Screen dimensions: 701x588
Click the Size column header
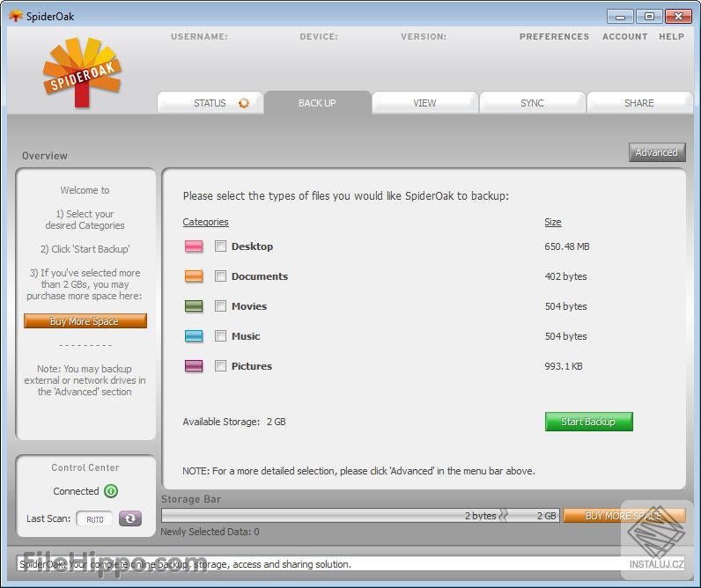point(553,222)
